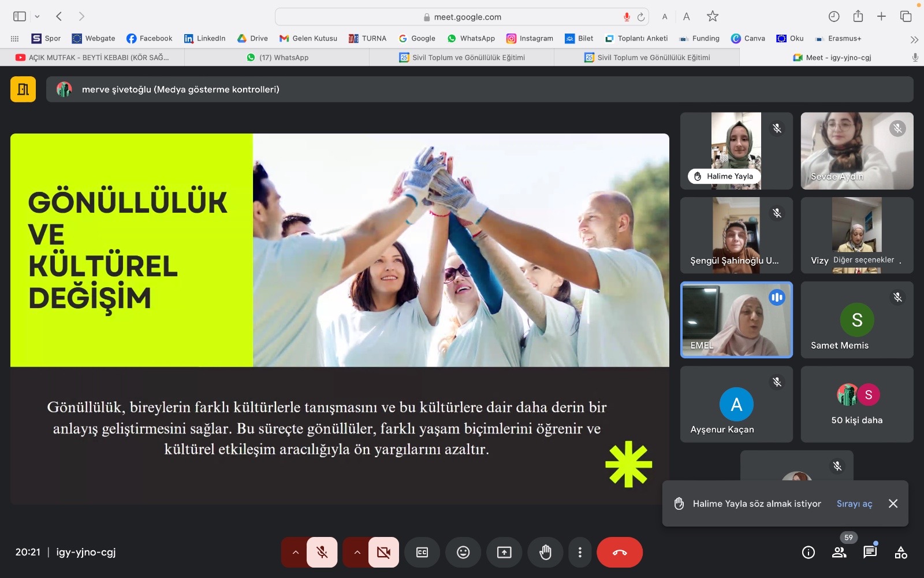Toggle the camera off button

[383, 553]
